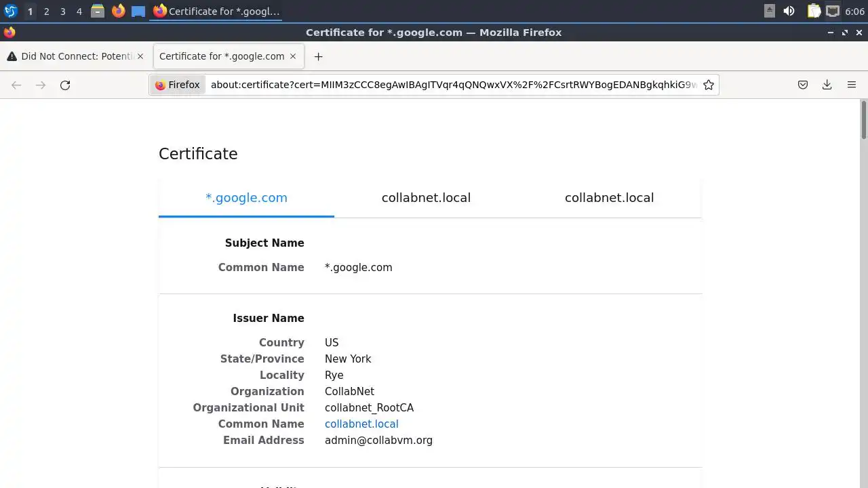Switch to workspace 3
Screen dimensions: 868x488
click(x=62, y=11)
